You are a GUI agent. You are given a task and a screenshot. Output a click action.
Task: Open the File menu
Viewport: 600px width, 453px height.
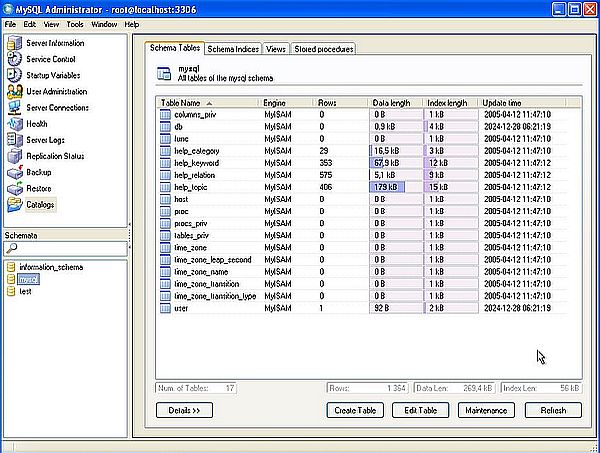10,24
